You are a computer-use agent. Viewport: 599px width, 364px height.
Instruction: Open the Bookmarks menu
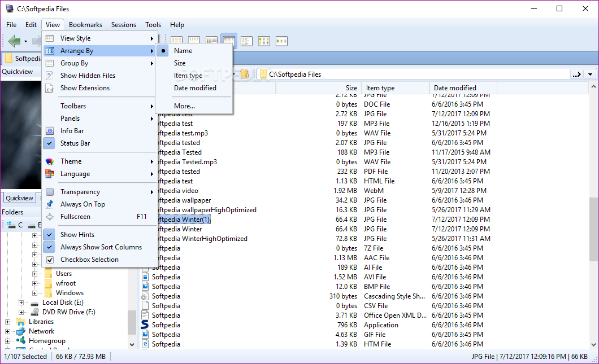pos(85,25)
